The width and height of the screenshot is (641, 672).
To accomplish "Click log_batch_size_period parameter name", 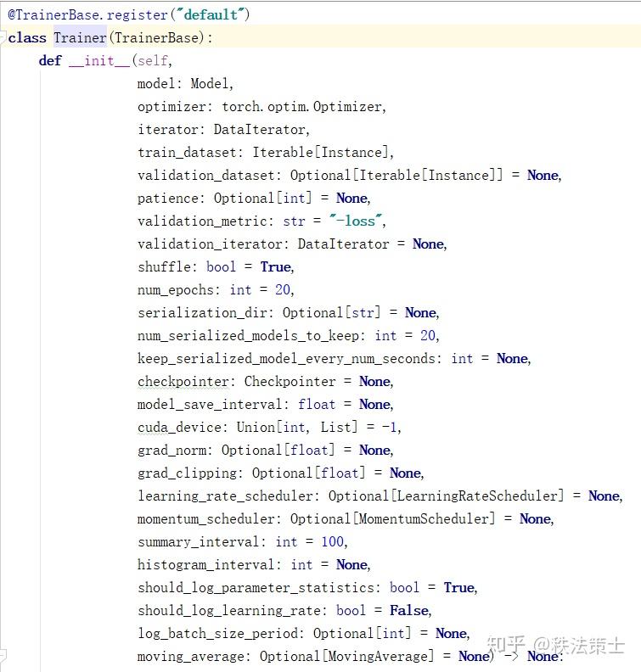I will 217,634.
